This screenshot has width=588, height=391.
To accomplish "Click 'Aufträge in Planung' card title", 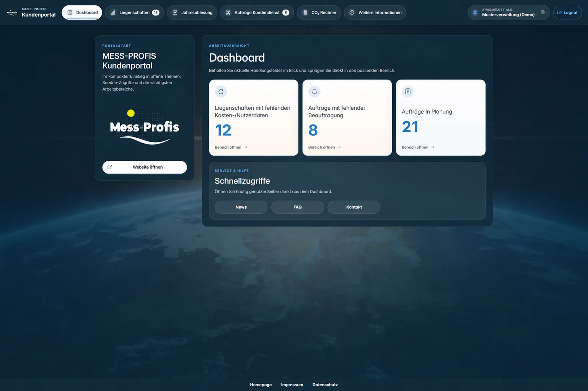I will (x=427, y=112).
